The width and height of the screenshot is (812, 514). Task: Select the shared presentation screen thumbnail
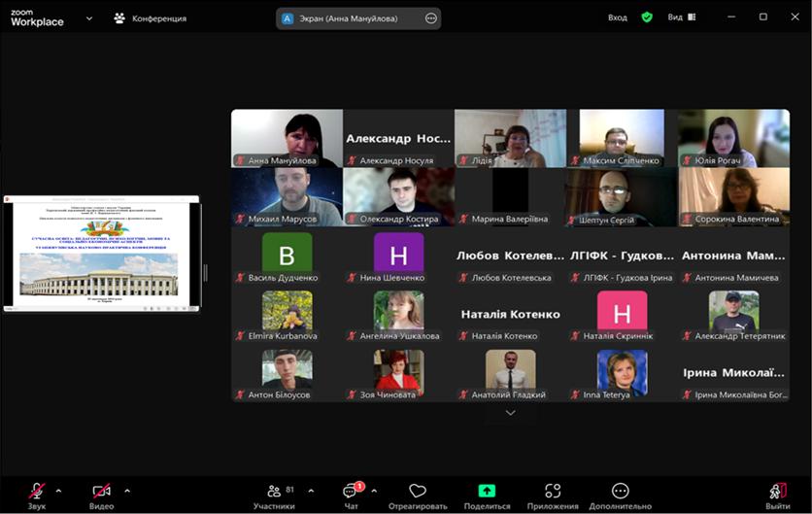click(x=101, y=254)
